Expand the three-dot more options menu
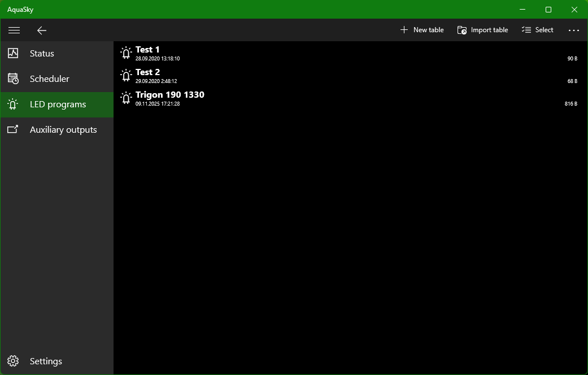 574,30
